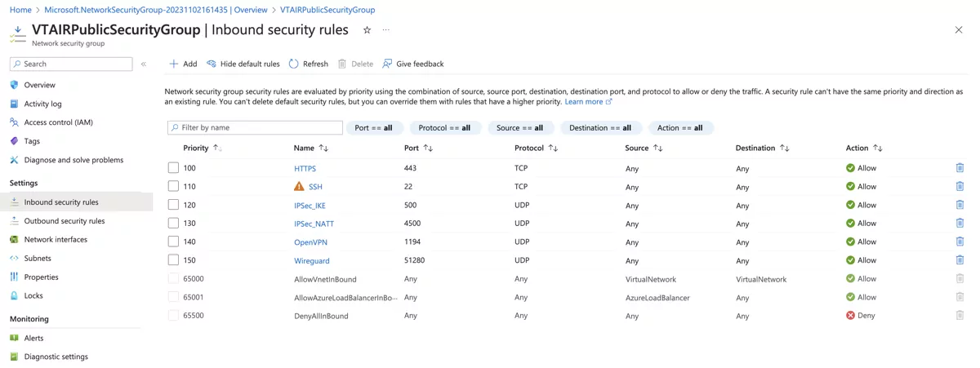Screen dimensions: 980x368
Task: Close the Inbound security rules blade
Action: coord(959,30)
